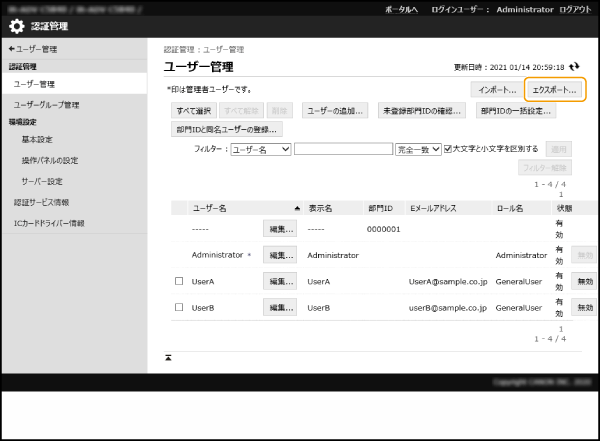The image size is (600, 441).
Task: Click the sort arrow in ユーザー名 column header
Action: [296, 208]
